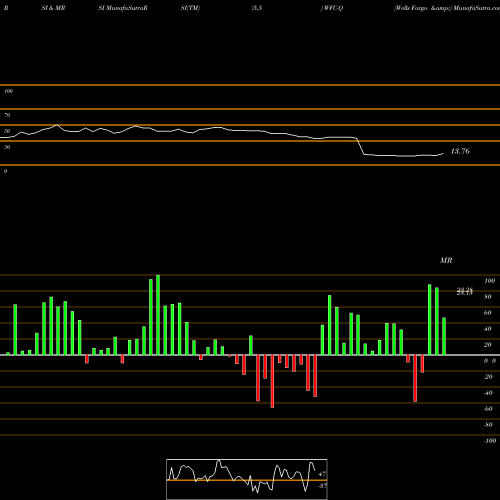
Task: Click the RSI axis label 50
Action: click(7, 131)
